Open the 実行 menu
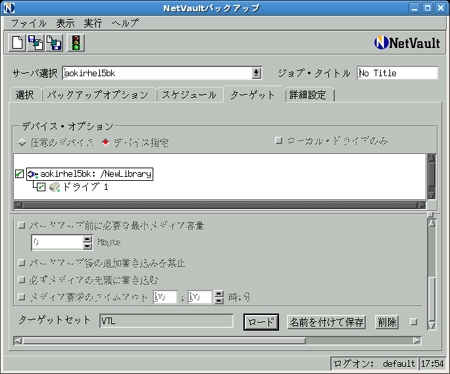 tap(93, 23)
